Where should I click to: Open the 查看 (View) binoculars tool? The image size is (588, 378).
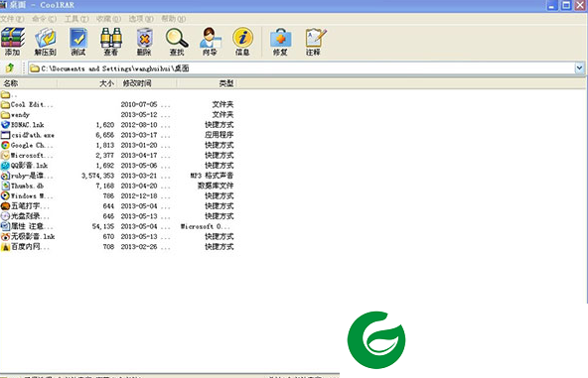(x=111, y=42)
